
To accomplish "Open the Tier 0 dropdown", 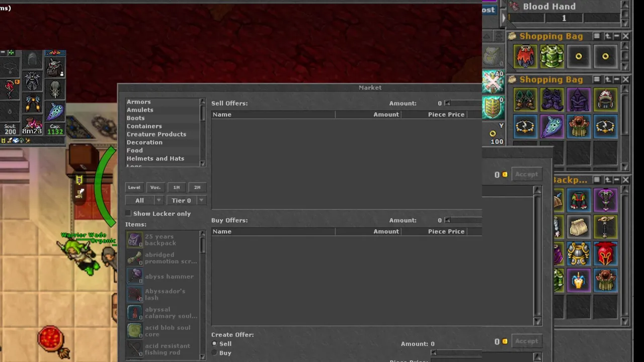I will point(186,200).
